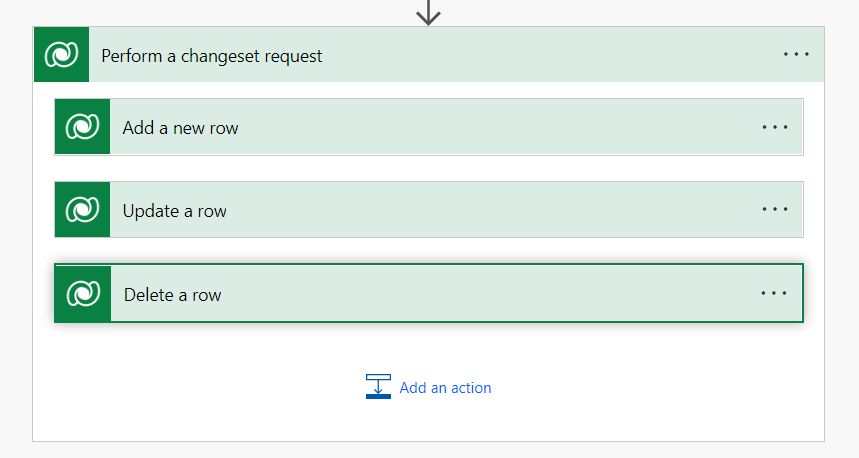Click empty space below Add an action inside the scope
This screenshot has width=859, height=458.
(428, 422)
